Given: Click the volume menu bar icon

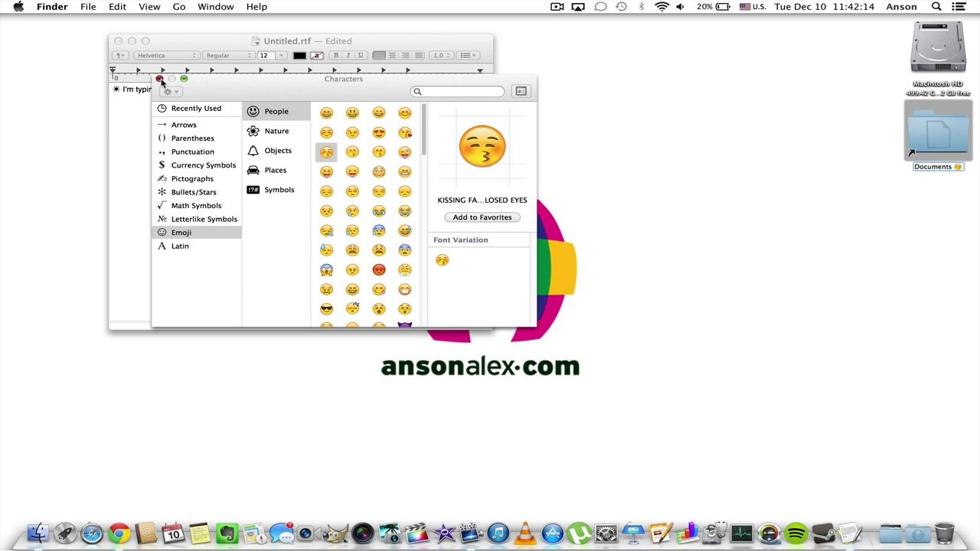Looking at the screenshot, I should click(x=680, y=7).
